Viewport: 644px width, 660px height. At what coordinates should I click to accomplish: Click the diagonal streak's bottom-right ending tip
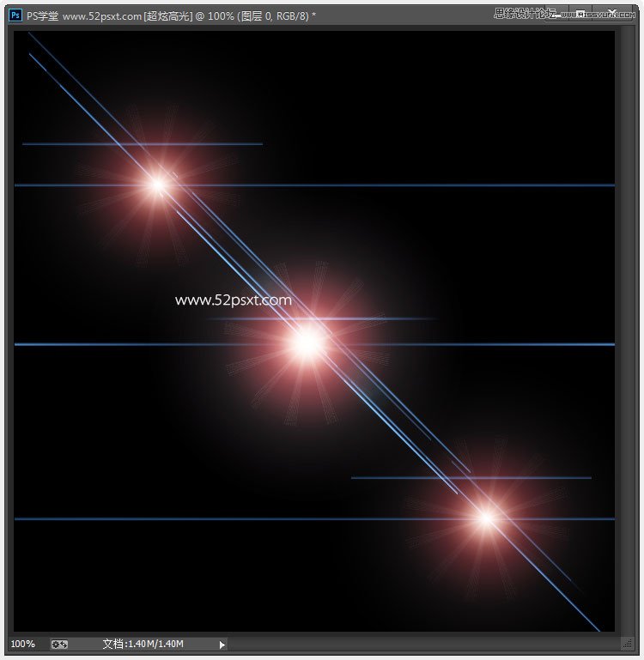(x=598, y=629)
